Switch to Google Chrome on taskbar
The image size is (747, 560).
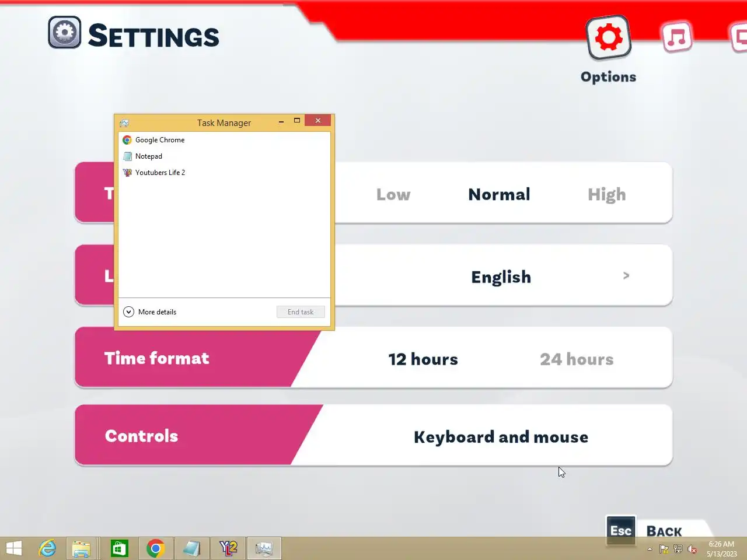[x=155, y=548]
